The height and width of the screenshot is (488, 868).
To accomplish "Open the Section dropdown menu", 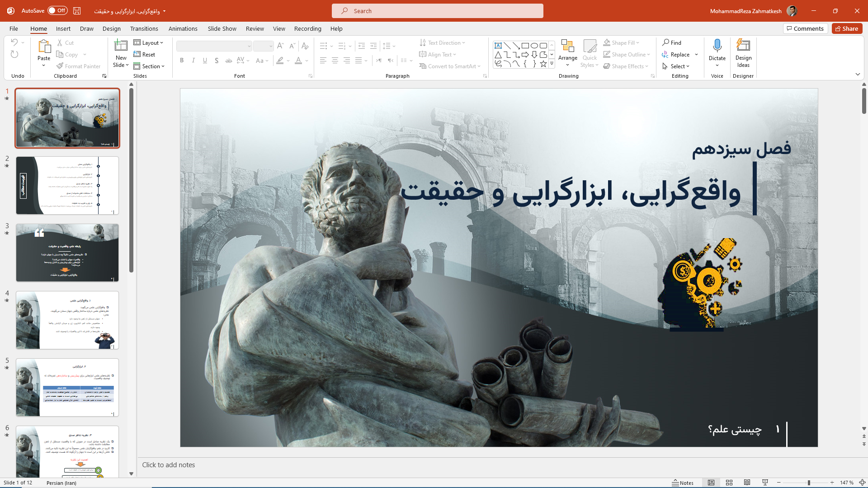I will (x=149, y=66).
